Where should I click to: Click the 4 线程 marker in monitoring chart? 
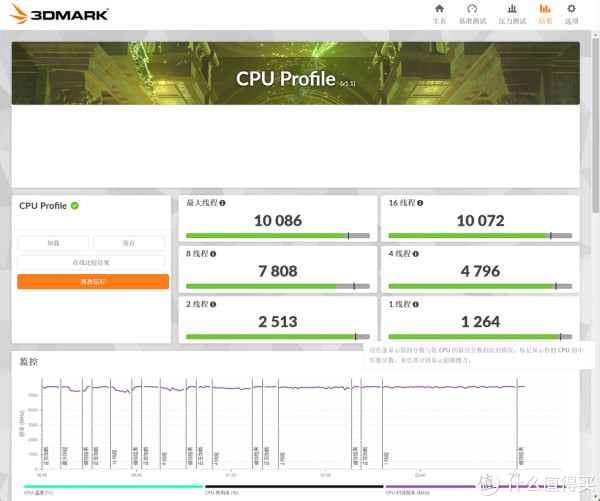[x=216, y=457]
